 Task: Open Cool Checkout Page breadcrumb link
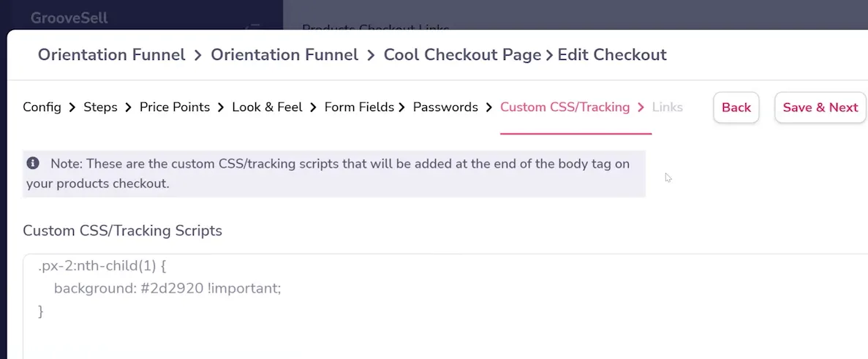pos(462,56)
